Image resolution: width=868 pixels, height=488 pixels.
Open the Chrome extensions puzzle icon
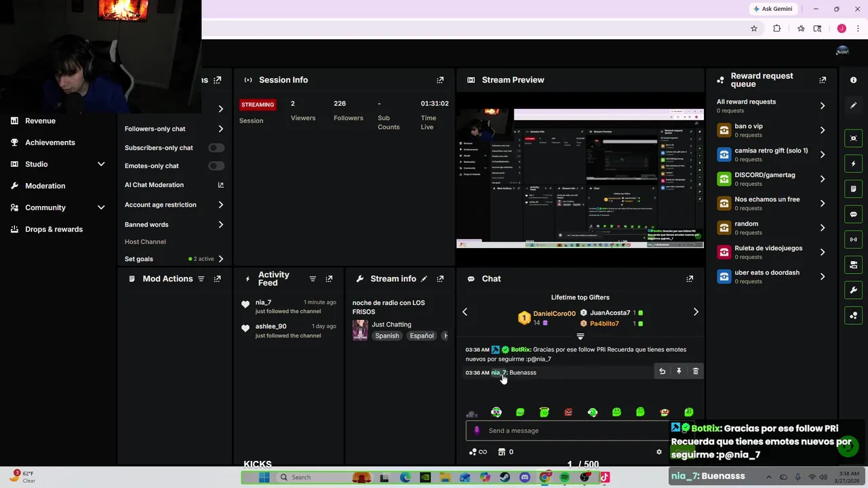click(x=776, y=28)
